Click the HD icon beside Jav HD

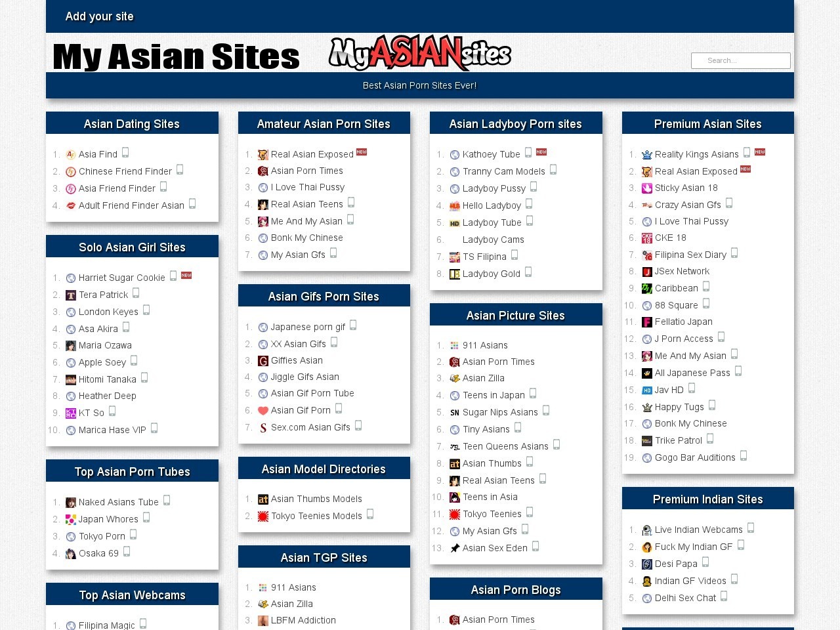point(647,390)
